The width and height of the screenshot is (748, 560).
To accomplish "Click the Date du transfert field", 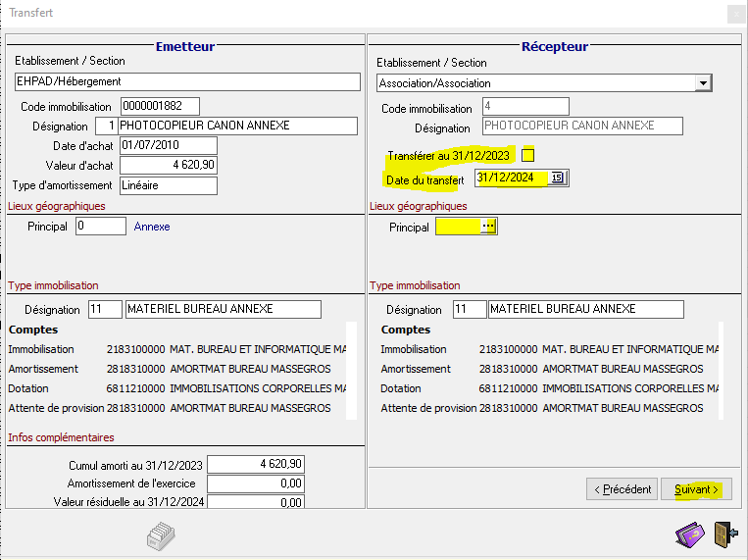I will (510, 178).
